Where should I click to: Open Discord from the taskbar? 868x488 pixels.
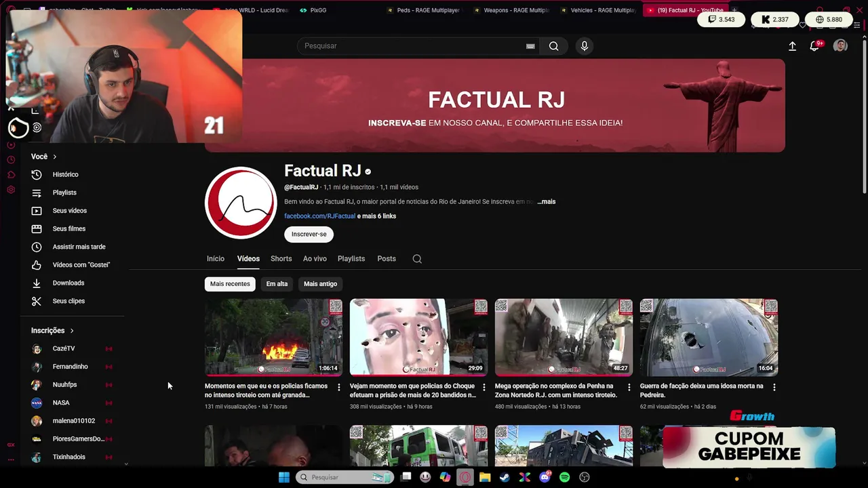(545, 477)
